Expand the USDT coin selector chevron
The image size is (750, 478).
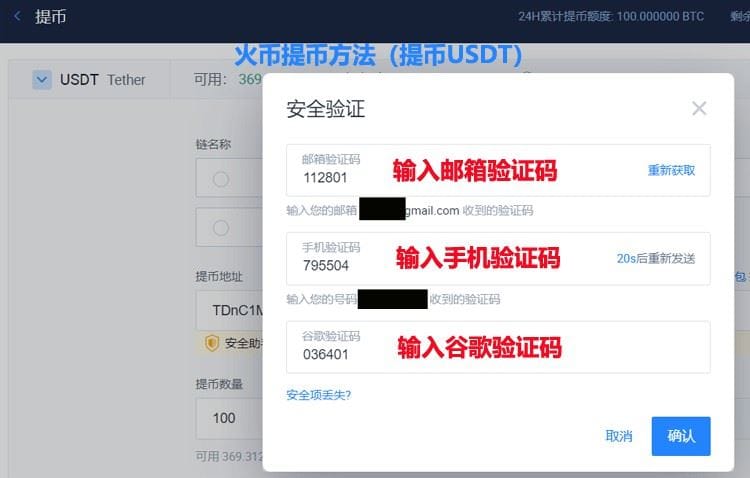[42, 79]
